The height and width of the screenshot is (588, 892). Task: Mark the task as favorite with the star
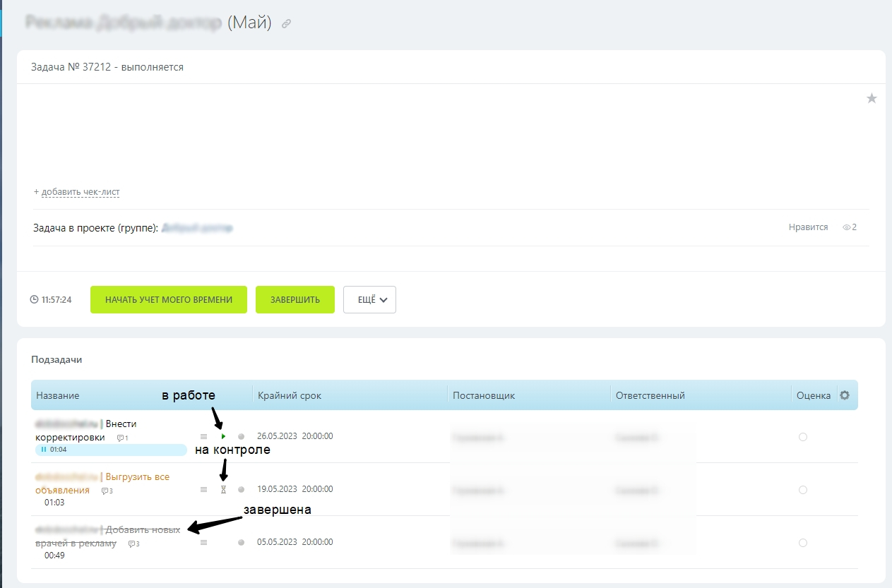coord(872,99)
